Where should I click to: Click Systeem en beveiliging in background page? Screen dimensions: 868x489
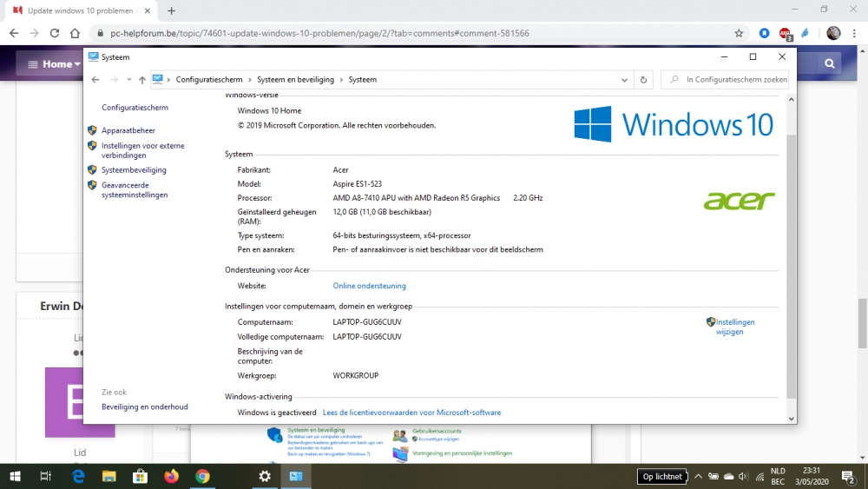316,430
